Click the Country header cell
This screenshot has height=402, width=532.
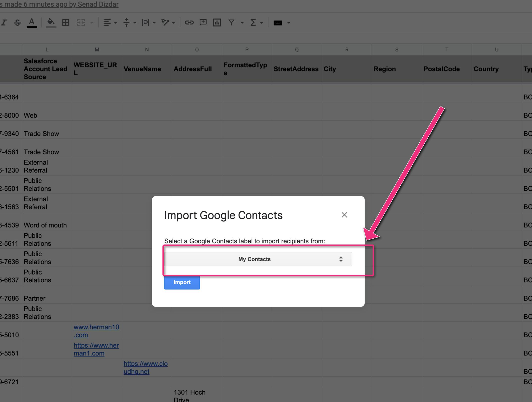(x=497, y=69)
